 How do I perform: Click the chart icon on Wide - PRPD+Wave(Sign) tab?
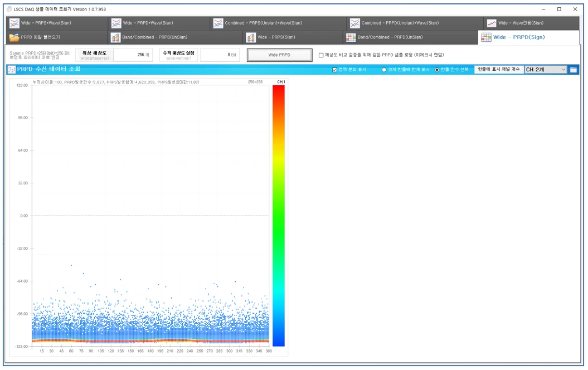click(116, 23)
